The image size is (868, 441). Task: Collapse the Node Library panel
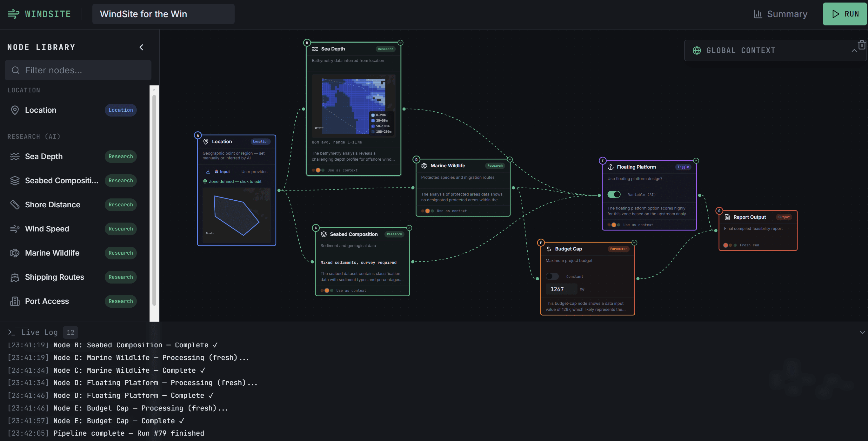point(142,47)
